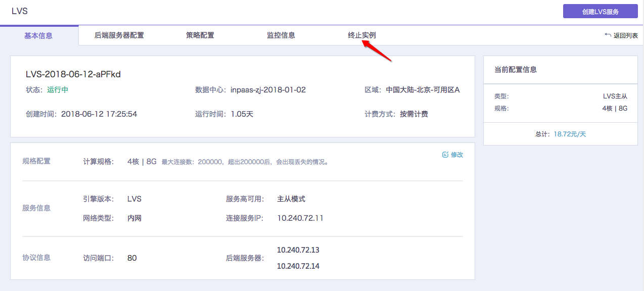The width and height of the screenshot is (644, 291).
Task: Click the total price 18.72元/天
Action: (570, 134)
